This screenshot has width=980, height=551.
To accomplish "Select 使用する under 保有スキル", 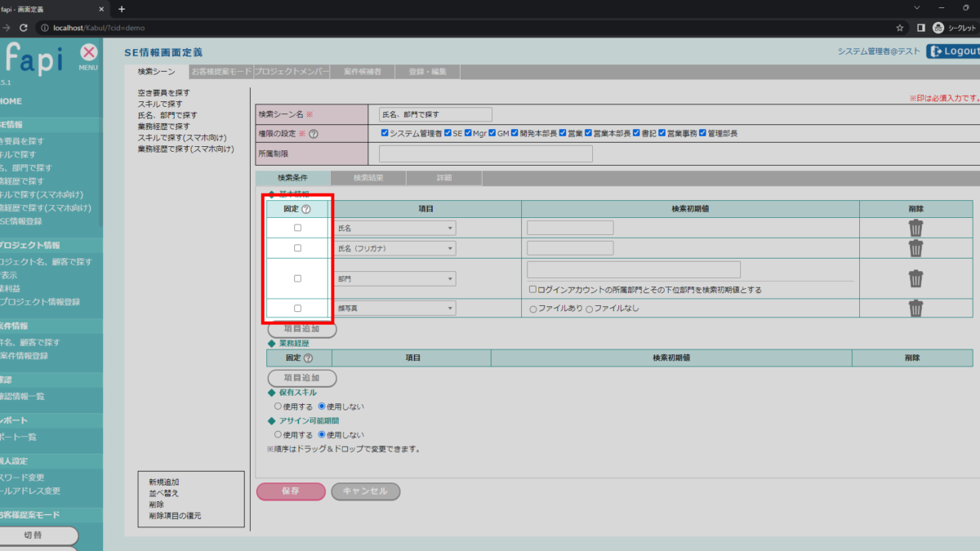I will point(278,406).
